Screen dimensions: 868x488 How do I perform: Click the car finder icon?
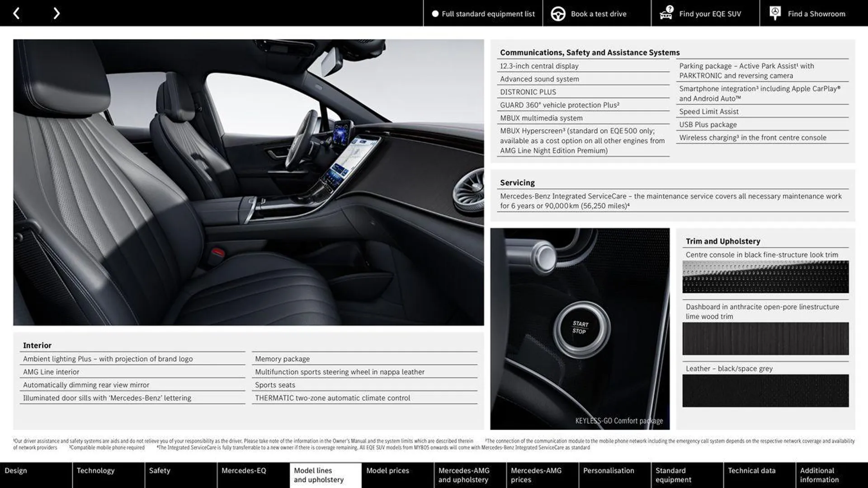666,13
